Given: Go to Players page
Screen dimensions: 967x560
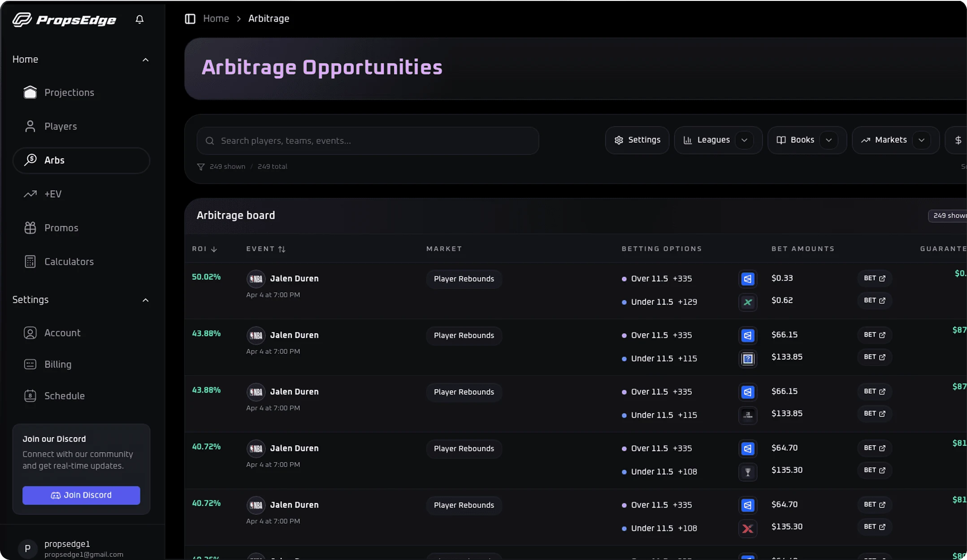Looking at the screenshot, I should pyautogui.click(x=81, y=126).
